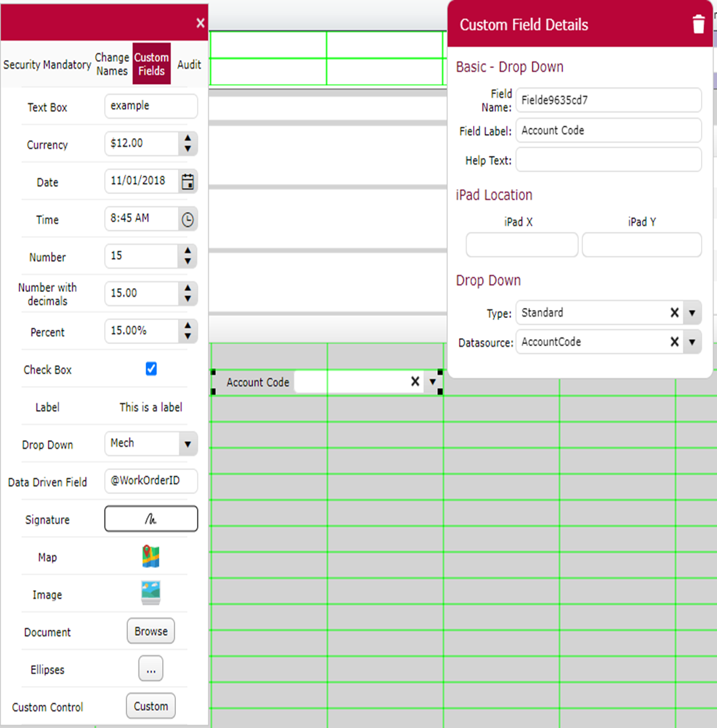
Task: Switch to the Audit tab
Action: click(x=189, y=65)
